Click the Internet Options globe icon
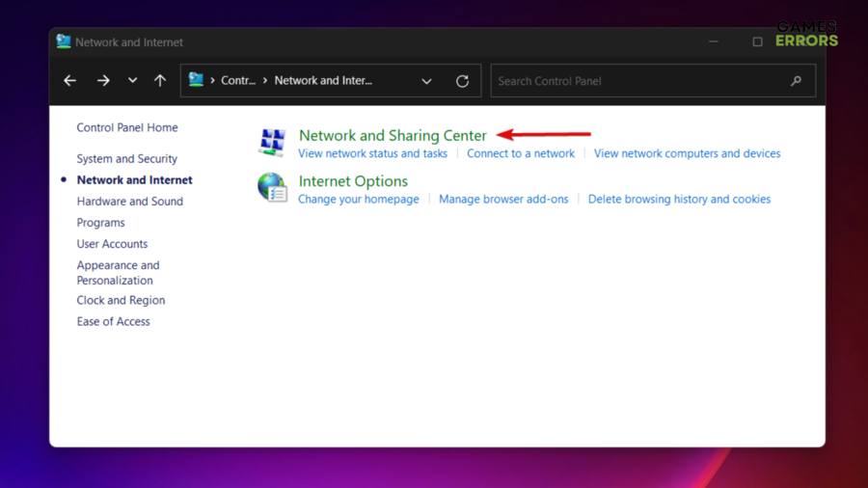This screenshot has height=488, width=868. (272, 187)
